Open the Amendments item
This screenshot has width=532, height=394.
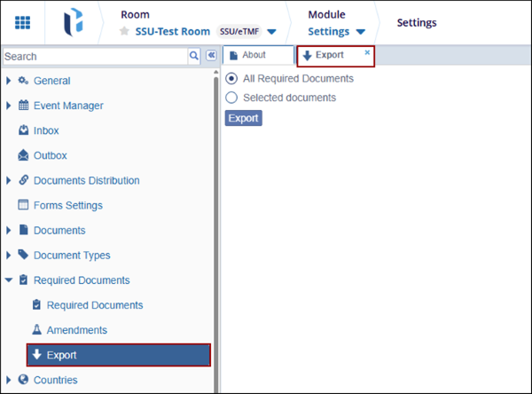pos(76,330)
